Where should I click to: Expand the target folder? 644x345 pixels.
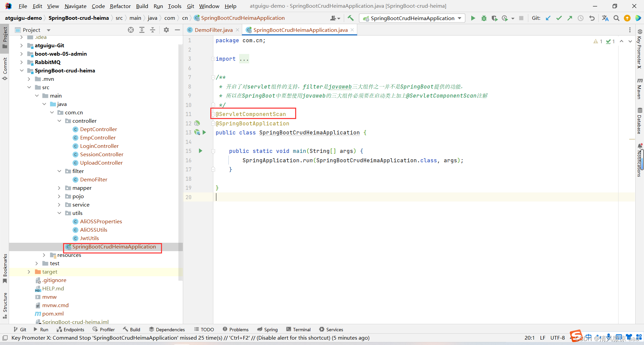(x=29, y=272)
